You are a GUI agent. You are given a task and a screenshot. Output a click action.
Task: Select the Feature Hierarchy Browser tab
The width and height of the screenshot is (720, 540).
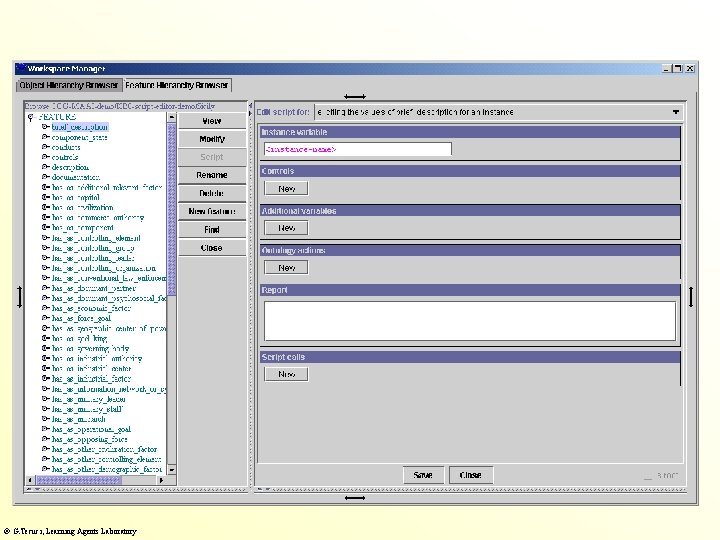point(177,86)
